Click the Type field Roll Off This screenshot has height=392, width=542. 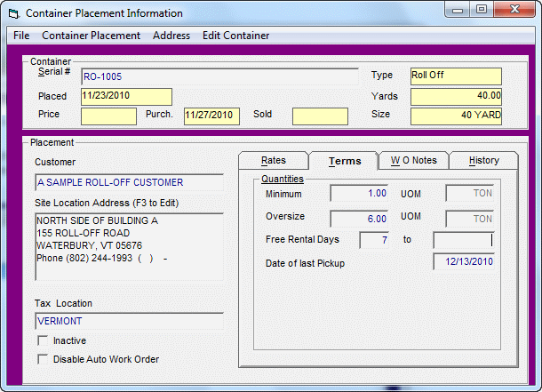(456, 76)
